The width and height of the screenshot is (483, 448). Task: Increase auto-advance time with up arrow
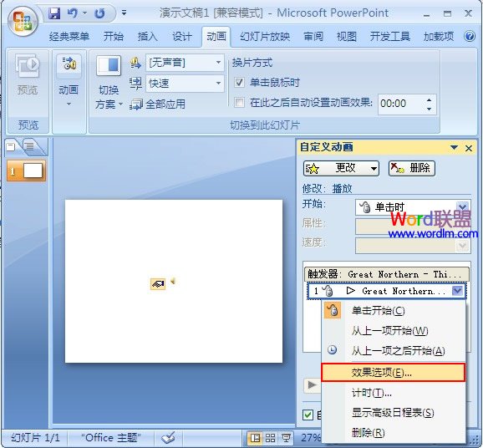pos(429,99)
